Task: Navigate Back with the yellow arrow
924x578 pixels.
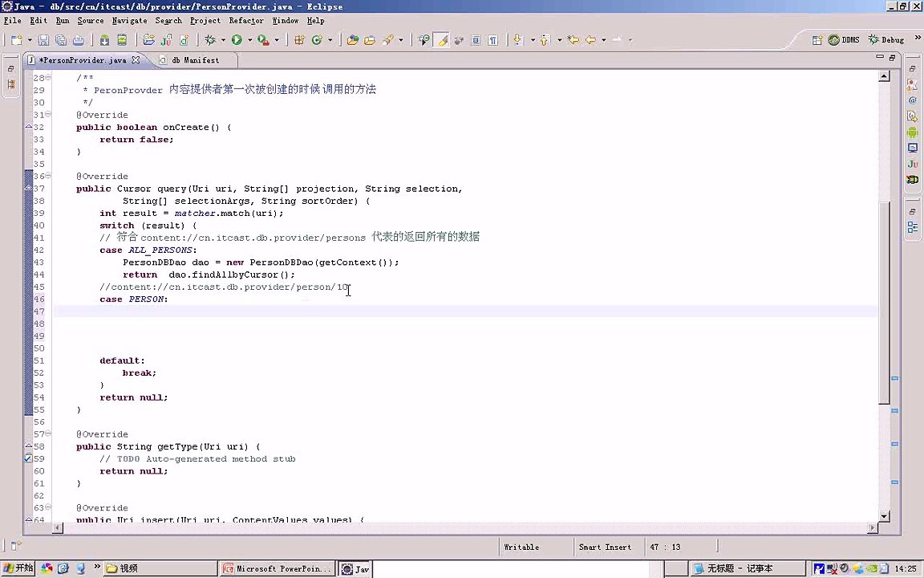Action: tap(590, 40)
